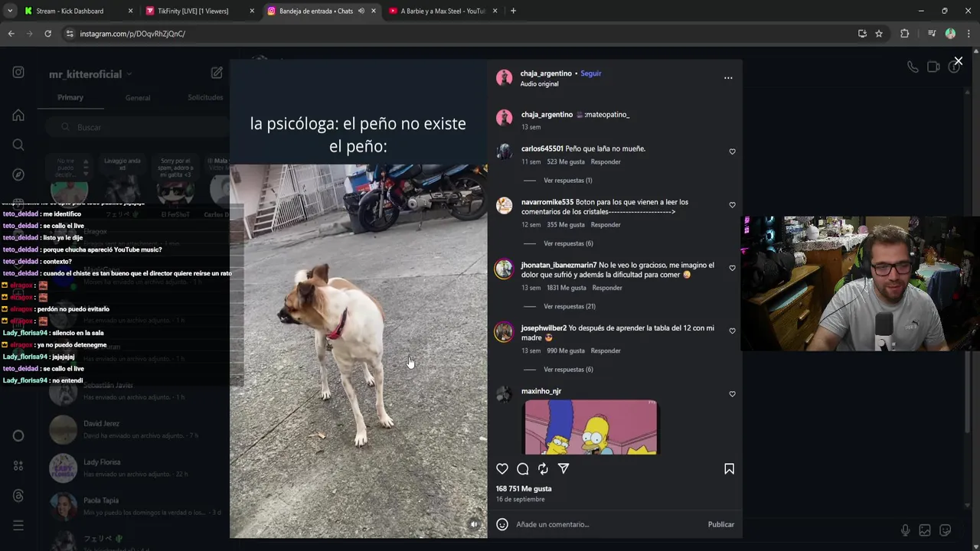The image size is (980, 551).
Task: Open the Simpsons GIF in maxinho_njr's comment
Action: [x=590, y=427]
